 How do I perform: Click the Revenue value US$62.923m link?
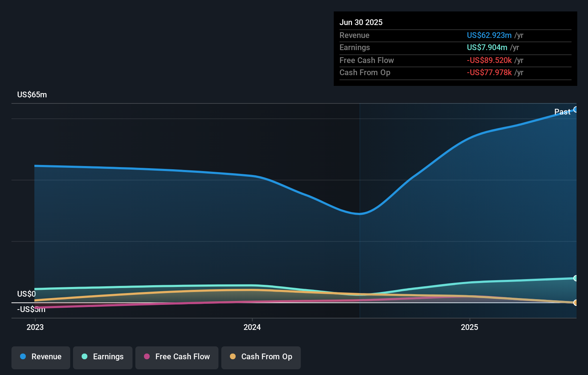tap(489, 35)
